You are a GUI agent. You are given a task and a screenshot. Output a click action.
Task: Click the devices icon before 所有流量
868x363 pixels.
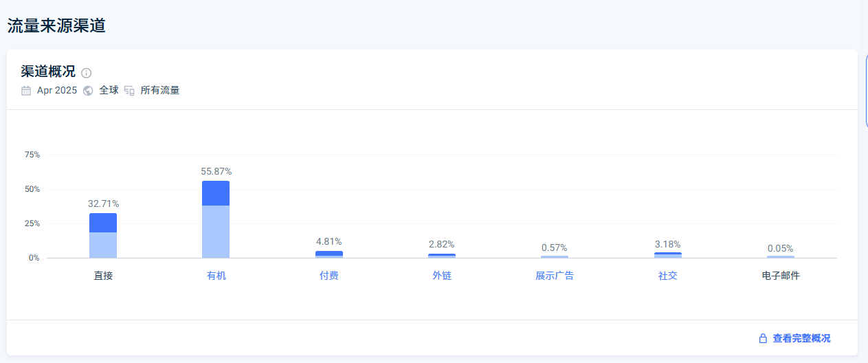[129, 91]
